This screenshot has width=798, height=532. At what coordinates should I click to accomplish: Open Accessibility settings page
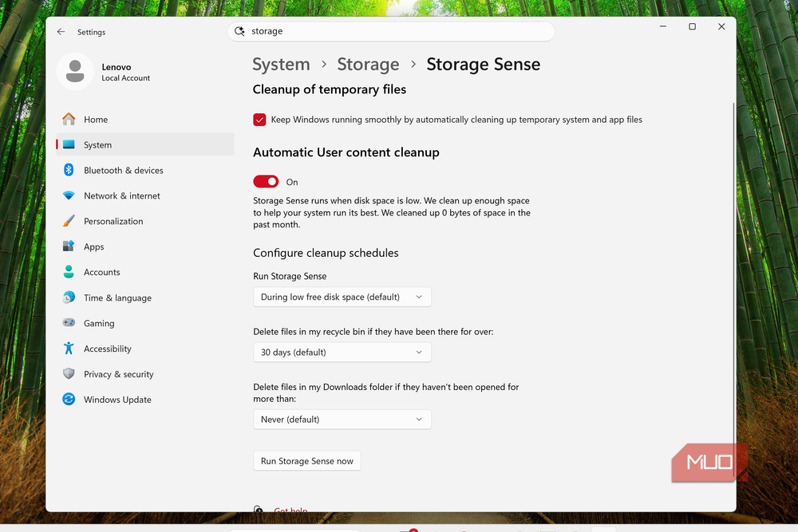(145, 349)
